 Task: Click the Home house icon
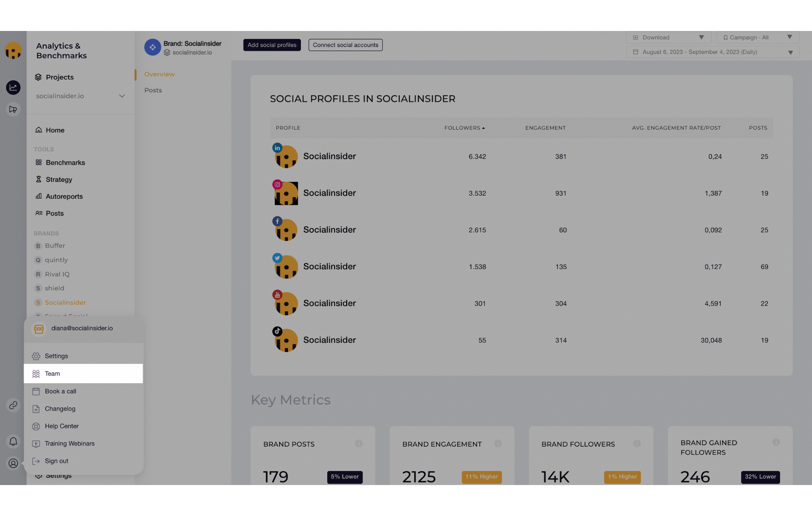click(x=39, y=129)
